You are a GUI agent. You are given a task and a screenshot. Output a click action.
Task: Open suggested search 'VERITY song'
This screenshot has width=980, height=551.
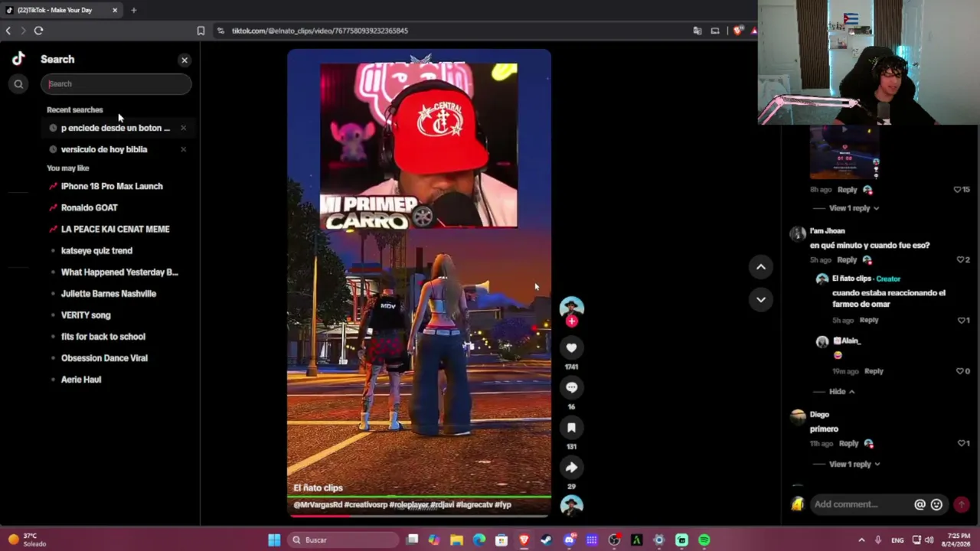coord(86,315)
